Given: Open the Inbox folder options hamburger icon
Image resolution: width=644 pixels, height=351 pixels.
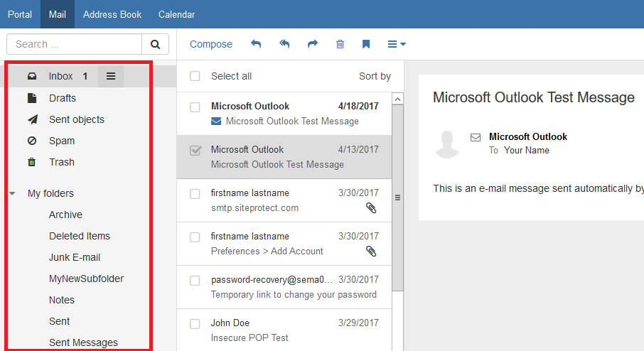Looking at the screenshot, I should (x=111, y=76).
